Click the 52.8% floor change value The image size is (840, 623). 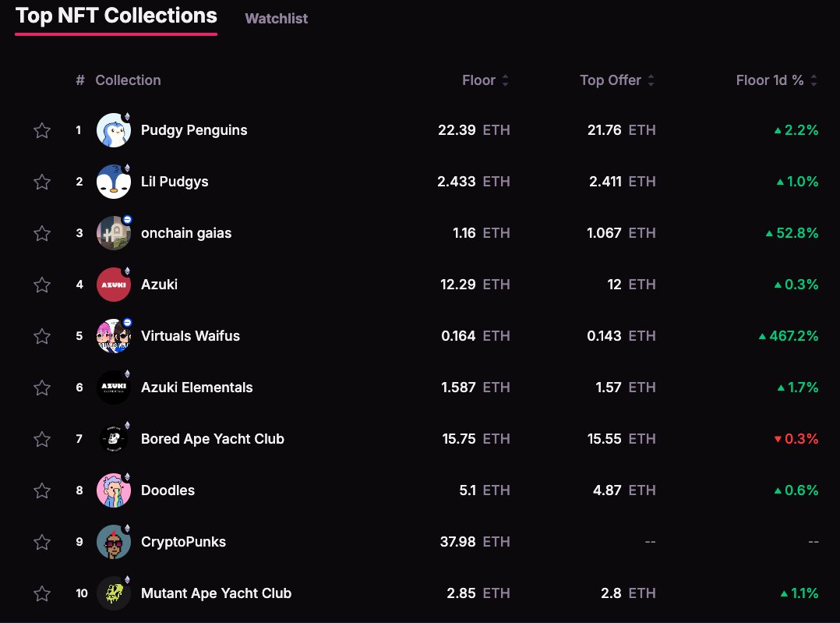pyautogui.click(x=792, y=233)
